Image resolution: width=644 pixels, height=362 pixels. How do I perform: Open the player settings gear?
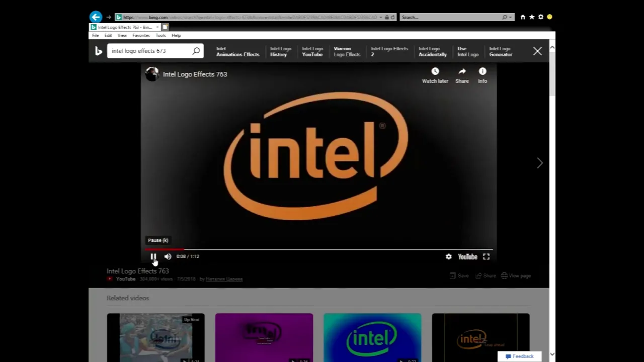tap(448, 256)
